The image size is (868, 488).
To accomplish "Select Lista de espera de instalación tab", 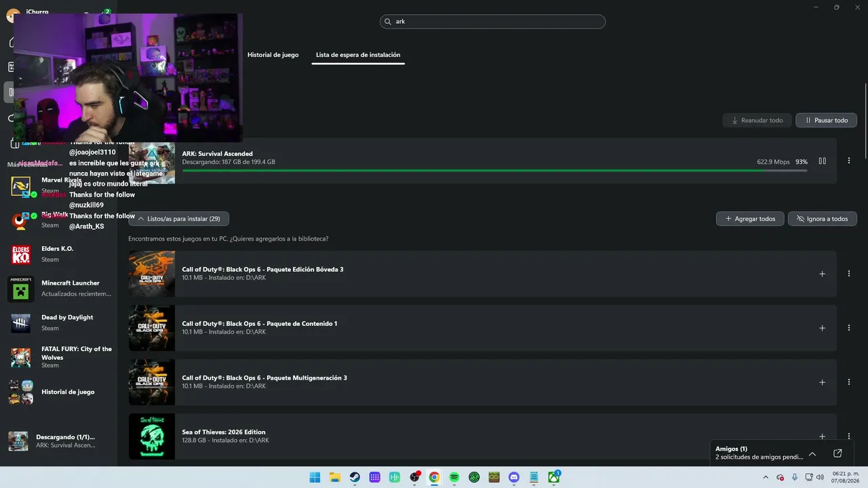I will [358, 55].
